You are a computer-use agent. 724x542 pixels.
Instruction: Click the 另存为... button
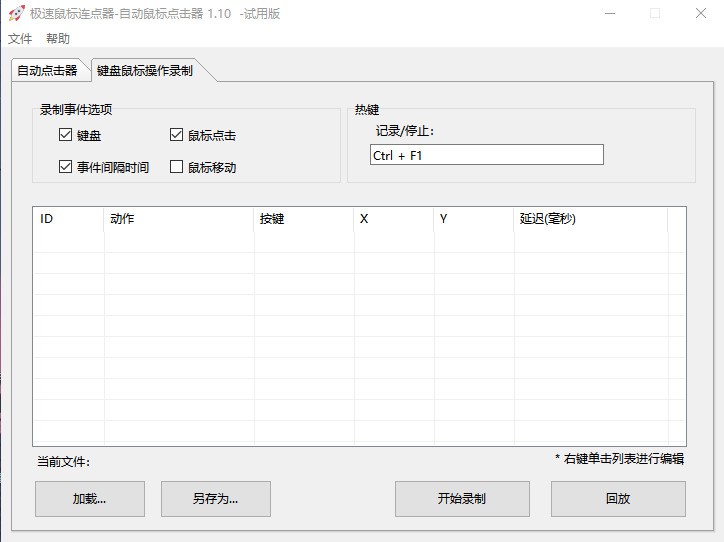[216, 499]
